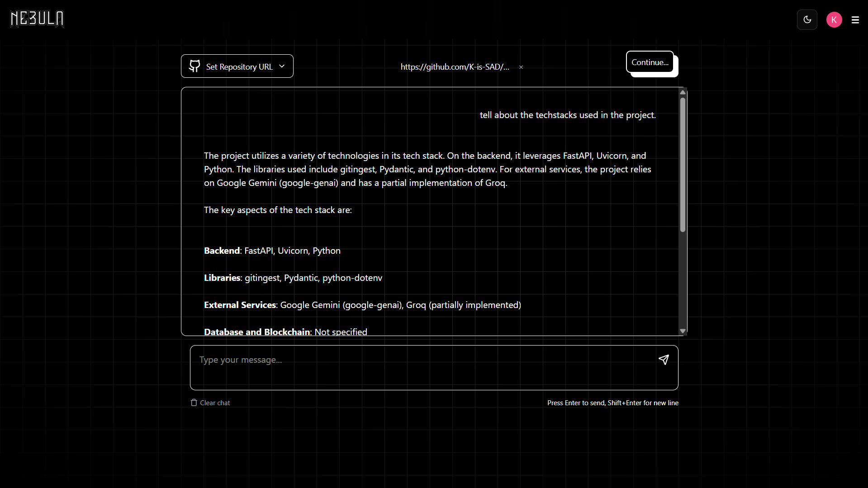
Task: Expand the Set Repository URL dropdown
Action: tap(237, 66)
